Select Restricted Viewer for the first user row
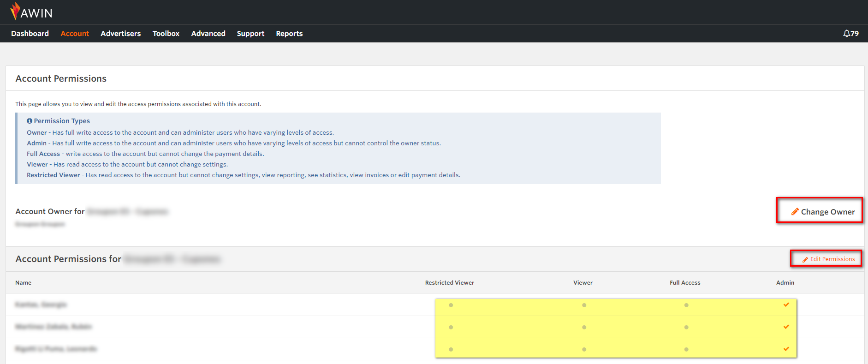The width and height of the screenshot is (868, 364). tap(451, 305)
